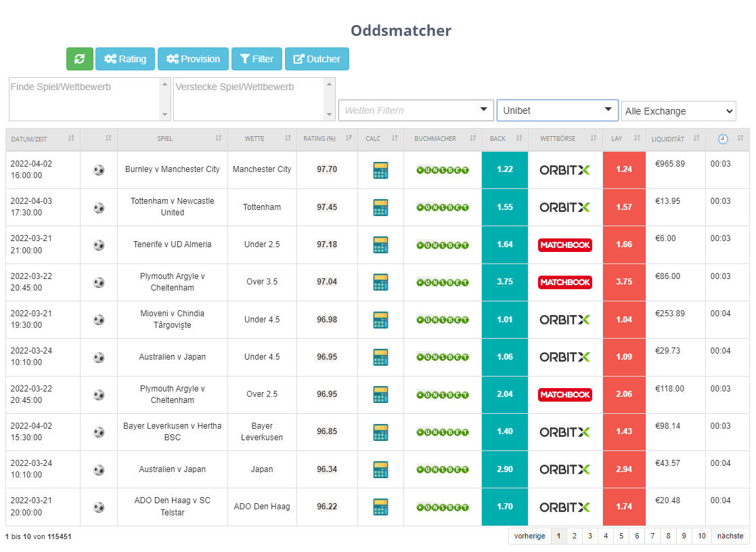Open the Wetten Filtern dropdown
Screen dimensions: 756x552
pyautogui.click(x=416, y=110)
